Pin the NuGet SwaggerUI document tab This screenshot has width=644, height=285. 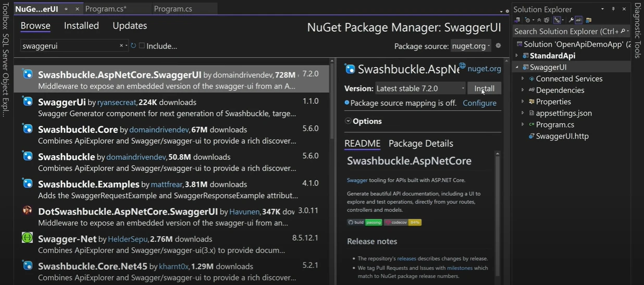[x=66, y=9]
